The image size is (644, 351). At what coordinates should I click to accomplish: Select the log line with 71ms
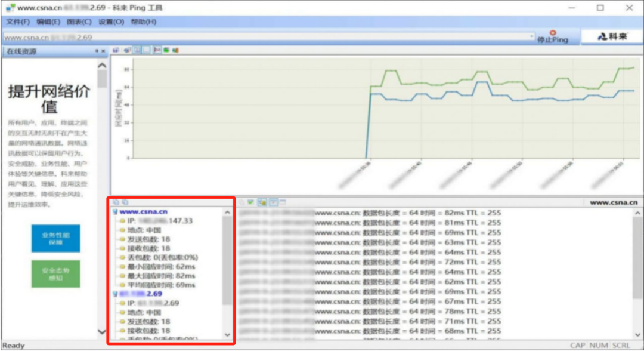pyautogui.click(x=370, y=321)
